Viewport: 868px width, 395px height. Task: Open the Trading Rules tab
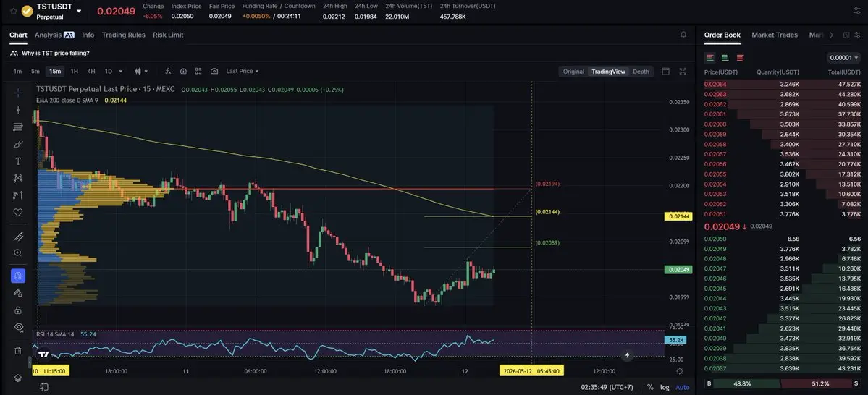124,35
